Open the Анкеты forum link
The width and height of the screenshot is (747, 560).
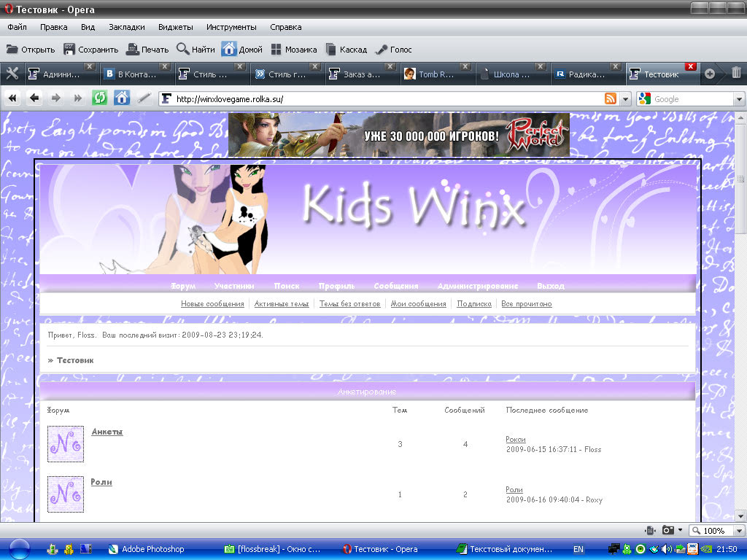(x=107, y=432)
